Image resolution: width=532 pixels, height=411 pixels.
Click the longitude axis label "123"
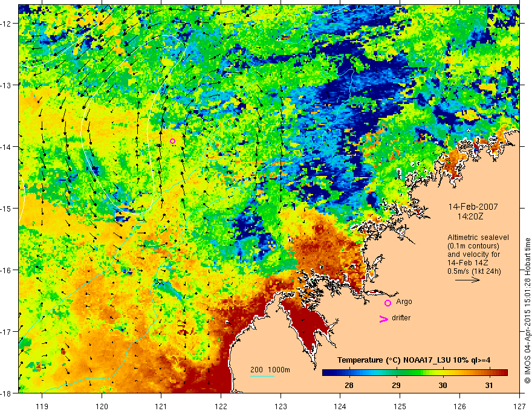[x=281, y=407]
